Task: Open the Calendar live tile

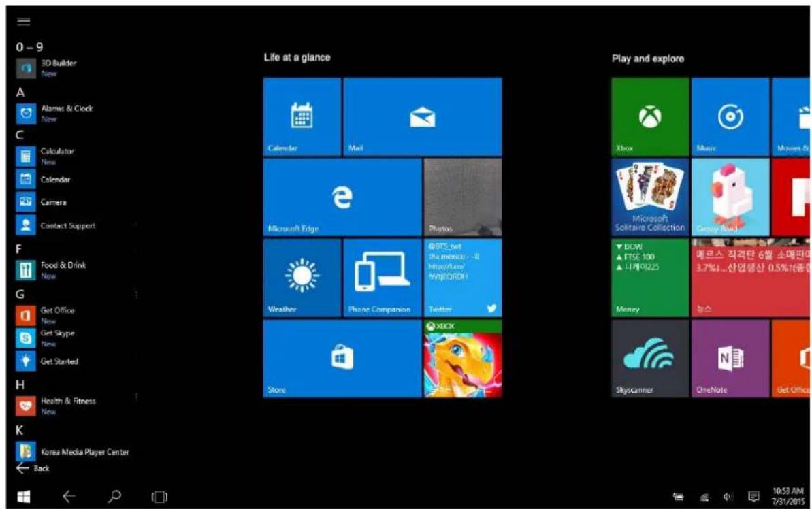Action: click(302, 116)
